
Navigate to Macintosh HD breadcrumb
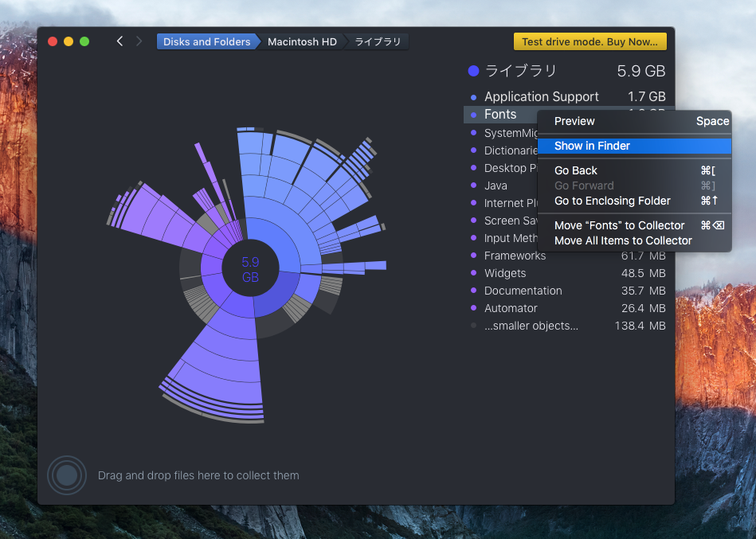pos(302,42)
